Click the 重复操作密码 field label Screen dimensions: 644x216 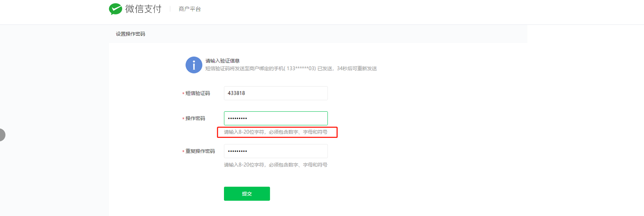[x=200, y=151]
